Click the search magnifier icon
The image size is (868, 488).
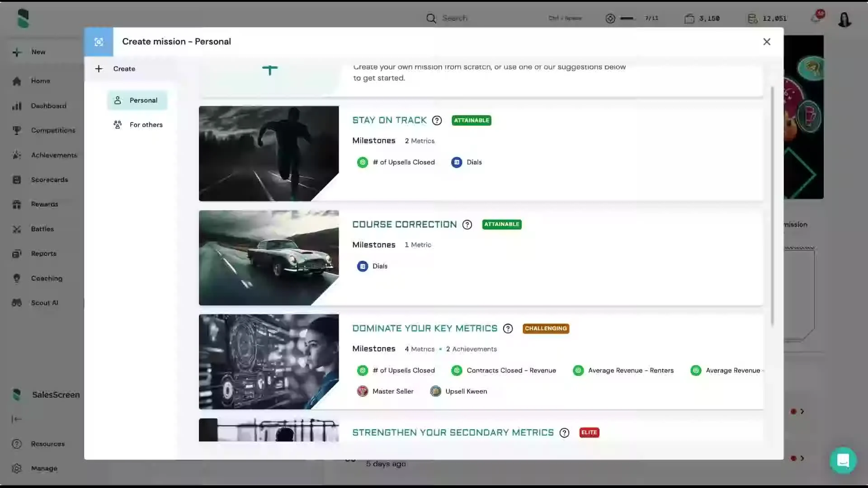tap(431, 18)
